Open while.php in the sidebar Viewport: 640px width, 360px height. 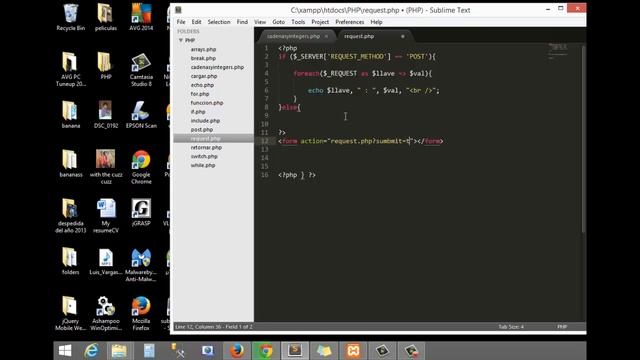203,165
